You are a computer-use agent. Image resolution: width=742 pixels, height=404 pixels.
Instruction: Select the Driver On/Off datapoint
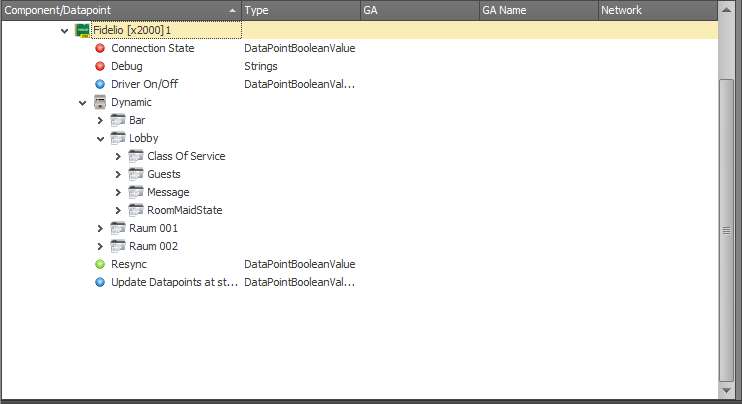pyautogui.click(x=144, y=84)
